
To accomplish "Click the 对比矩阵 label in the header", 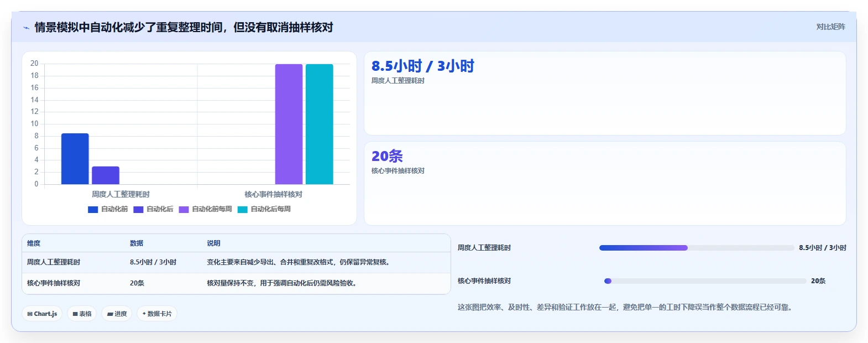I will click(830, 27).
